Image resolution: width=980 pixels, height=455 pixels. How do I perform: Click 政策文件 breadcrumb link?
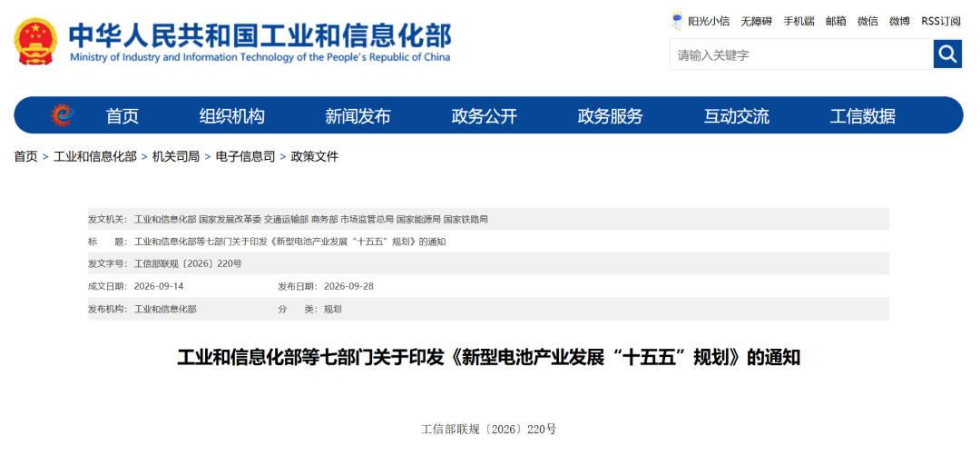click(315, 156)
